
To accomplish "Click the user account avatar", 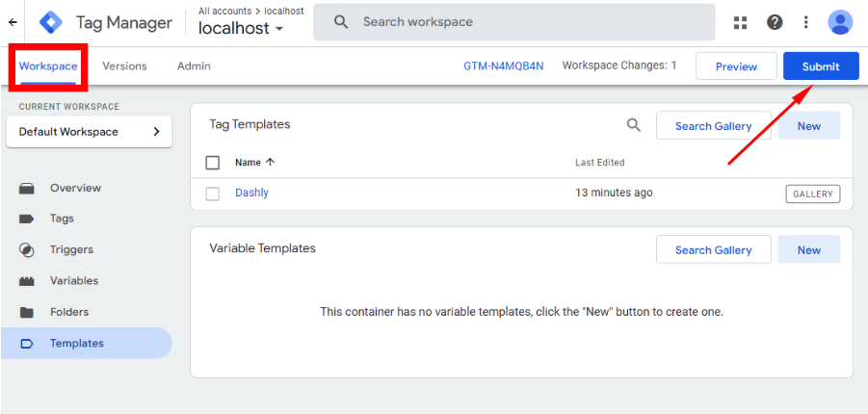I will tap(840, 22).
